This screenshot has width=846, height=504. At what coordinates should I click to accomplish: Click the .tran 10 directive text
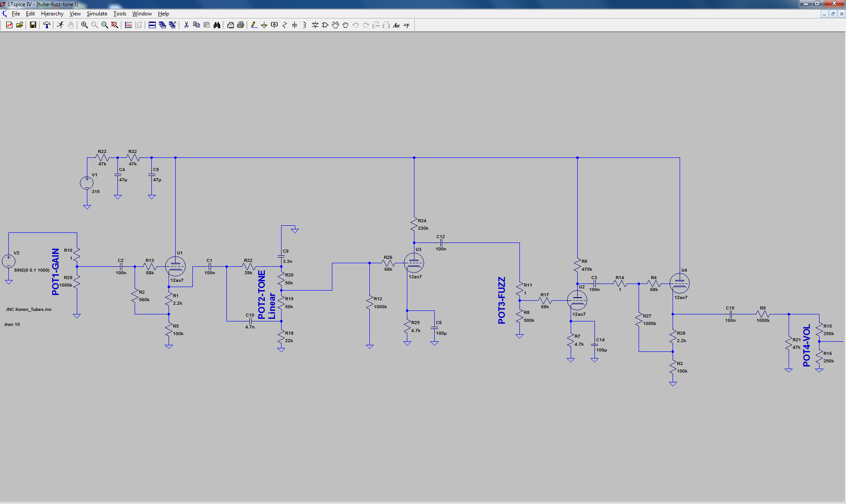12,325
